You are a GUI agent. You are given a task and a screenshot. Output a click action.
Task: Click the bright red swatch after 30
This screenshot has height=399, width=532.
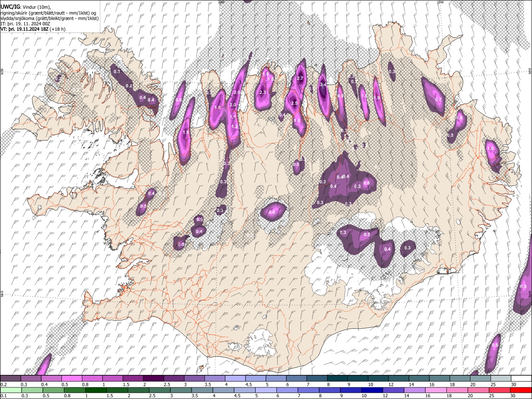pyautogui.click(x=521, y=390)
